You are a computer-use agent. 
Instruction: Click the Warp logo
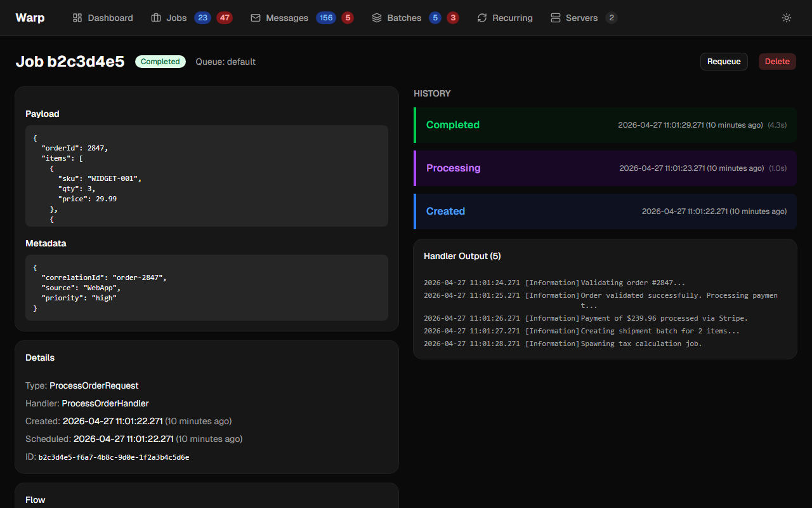pyautogui.click(x=30, y=18)
